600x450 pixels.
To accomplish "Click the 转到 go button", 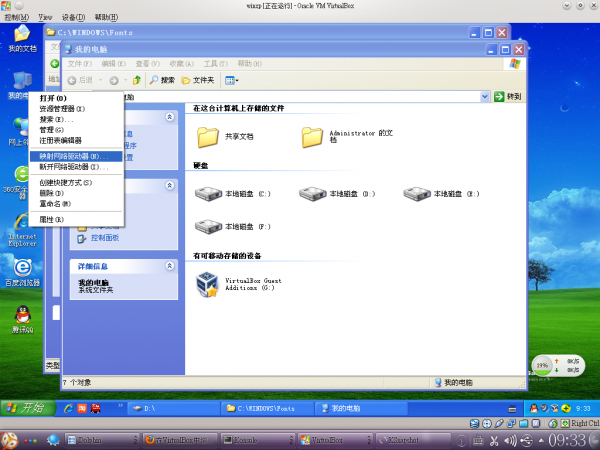I will [x=508, y=96].
